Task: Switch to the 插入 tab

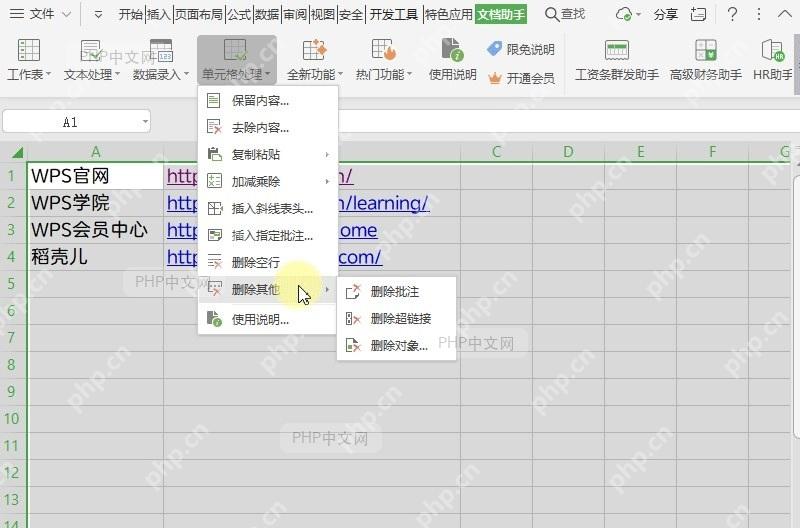Action: tap(159, 14)
